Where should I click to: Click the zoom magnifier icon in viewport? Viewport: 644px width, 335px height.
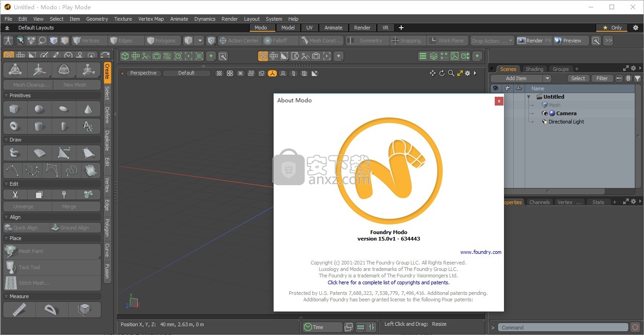[451, 73]
